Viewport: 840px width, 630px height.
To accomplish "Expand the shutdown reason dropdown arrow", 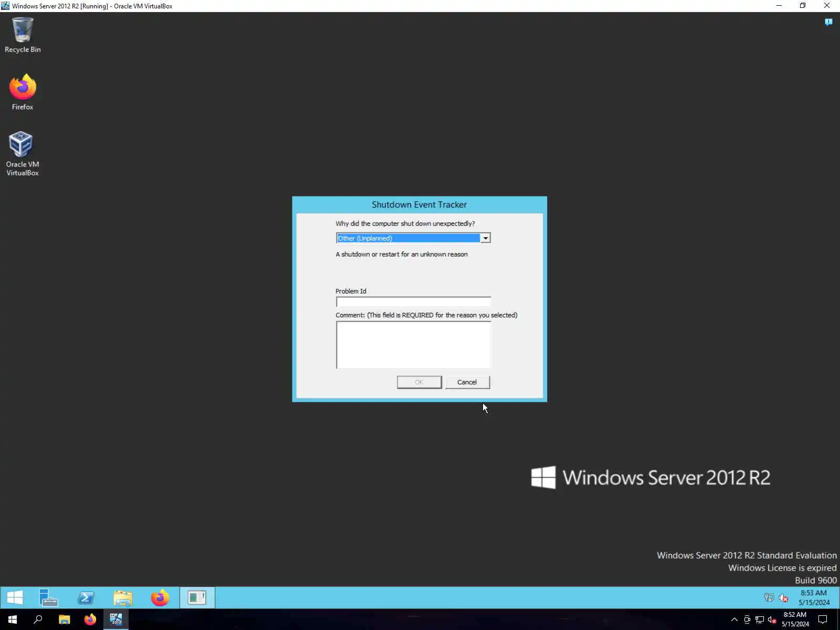I will [486, 238].
